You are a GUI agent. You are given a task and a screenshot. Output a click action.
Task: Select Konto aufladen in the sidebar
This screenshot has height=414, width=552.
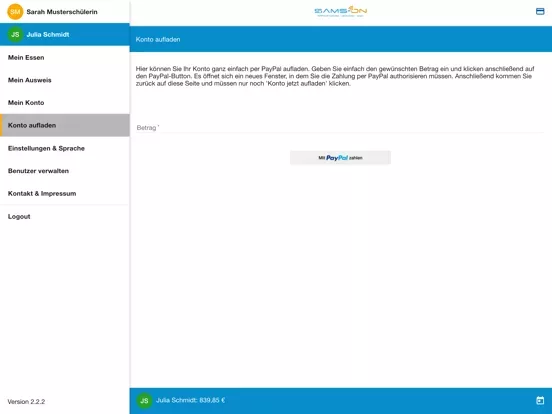tap(65, 125)
